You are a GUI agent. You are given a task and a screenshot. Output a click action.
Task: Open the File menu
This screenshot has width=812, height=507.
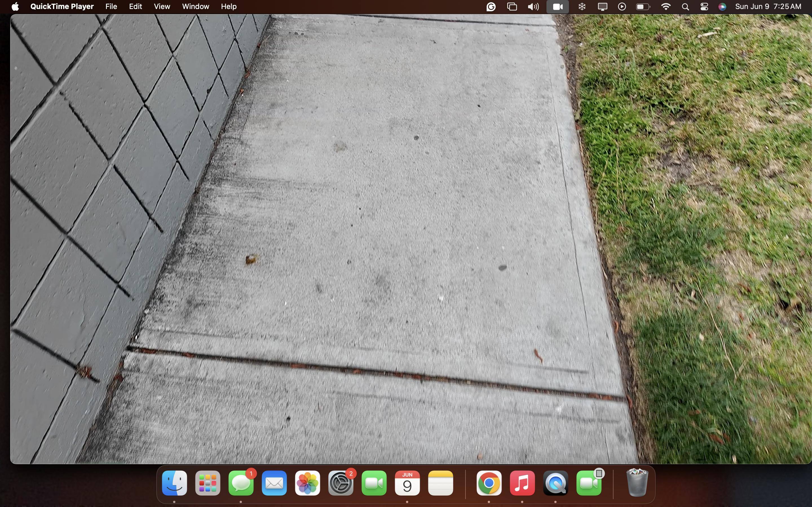click(111, 7)
